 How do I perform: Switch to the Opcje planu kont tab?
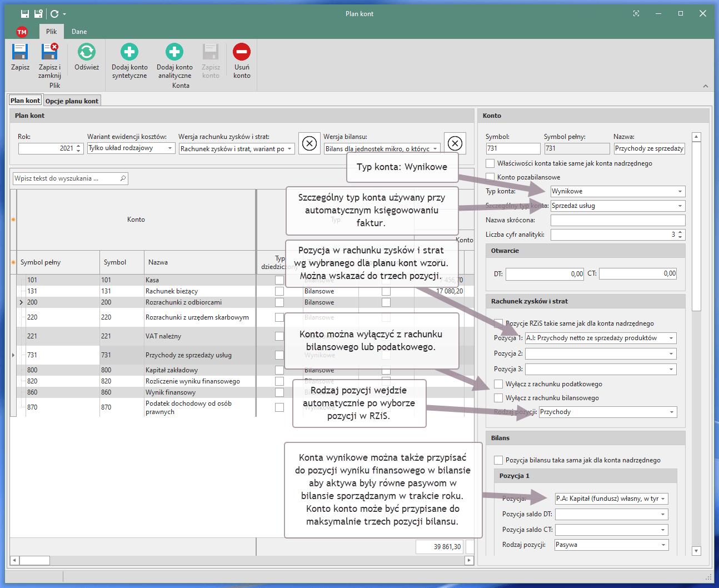[72, 101]
